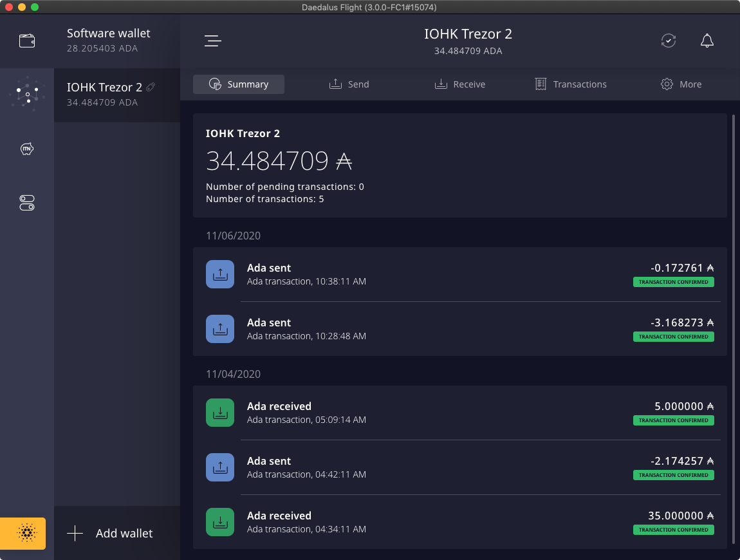740x560 pixels.
Task: Click the 'Ada transaction, 05:09:14 AM' text
Action: 306,420
